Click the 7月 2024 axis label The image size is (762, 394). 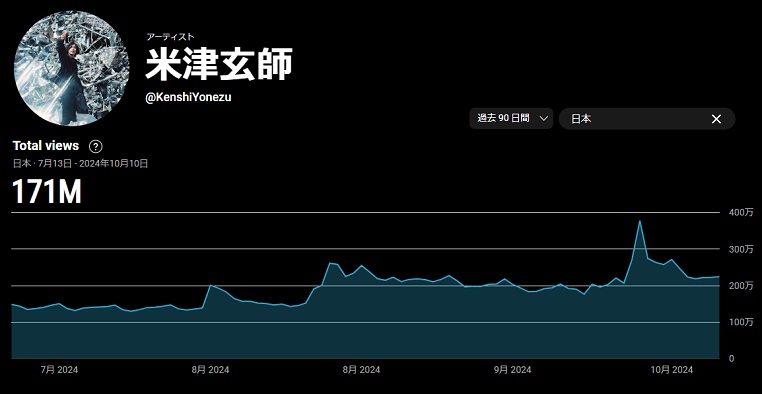[59, 370]
